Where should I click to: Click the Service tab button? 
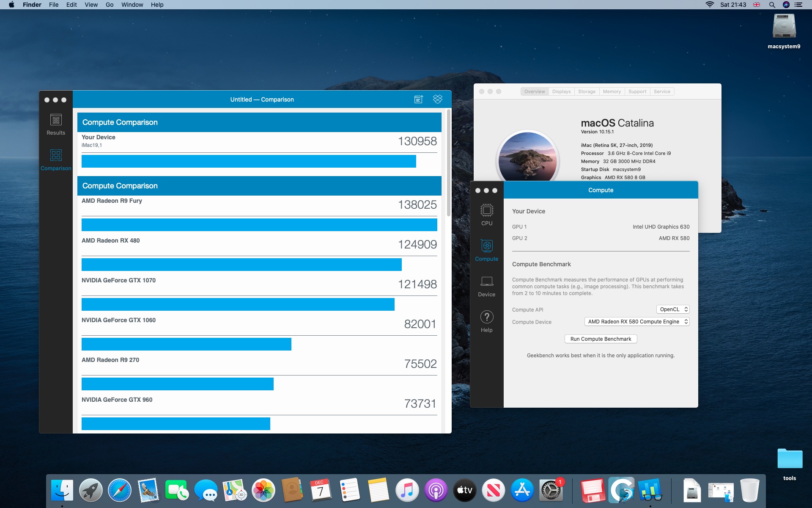[x=662, y=91]
